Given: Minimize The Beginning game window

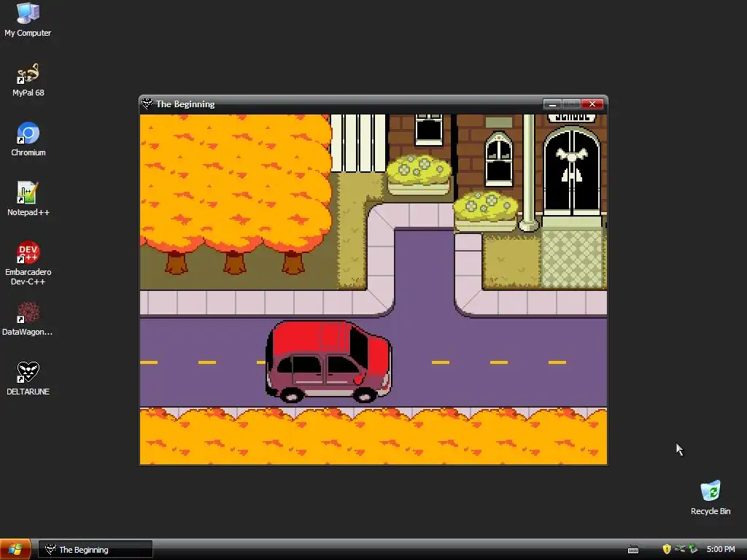Looking at the screenshot, I should pos(552,104).
